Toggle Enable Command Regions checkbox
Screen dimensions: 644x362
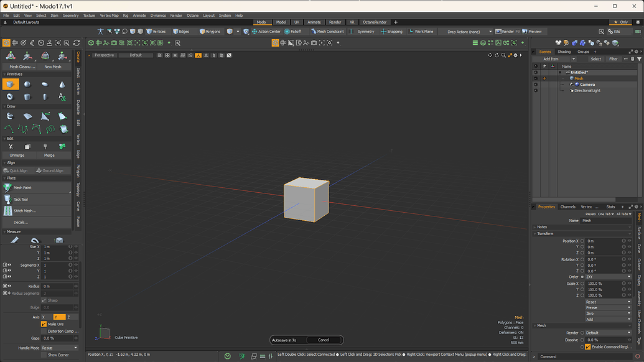point(588,347)
